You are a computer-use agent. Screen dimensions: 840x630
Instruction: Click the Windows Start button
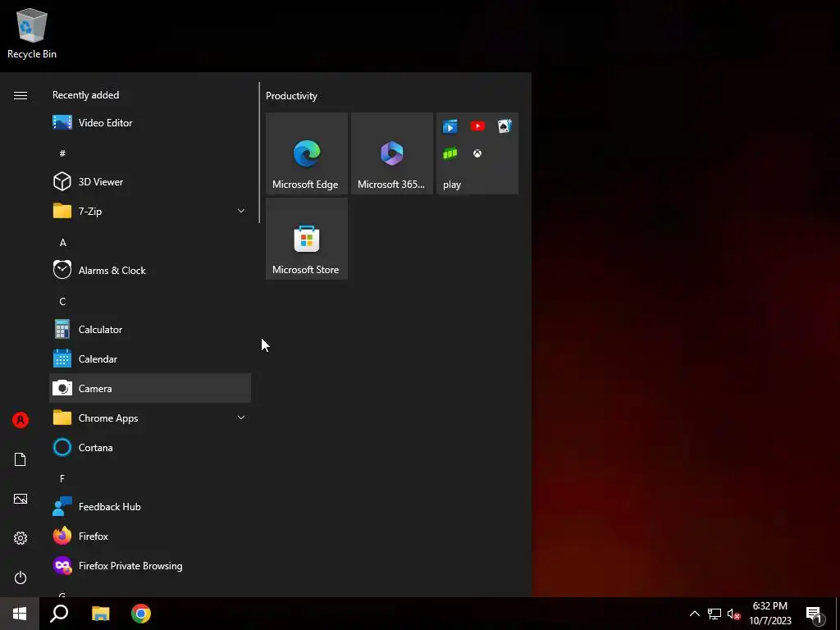(20, 614)
